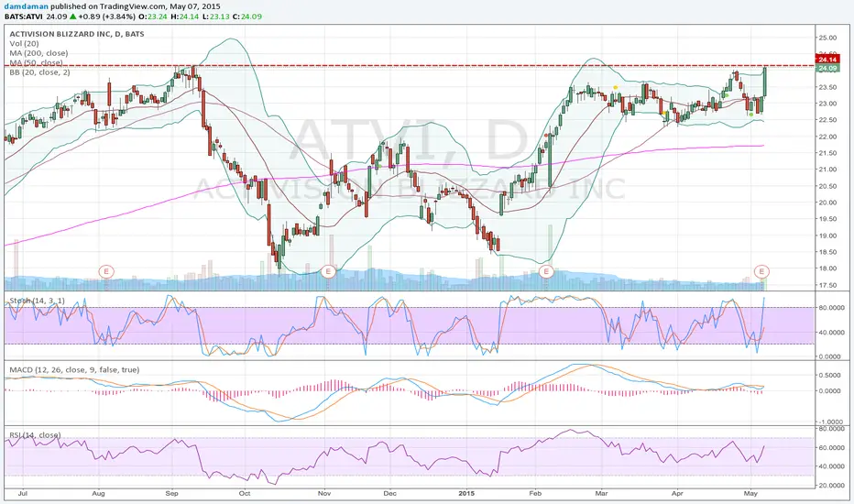The image size is (854, 504).
Task: Click the Stoch 40.0000 axis label
Action: click(x=831, y=333)
